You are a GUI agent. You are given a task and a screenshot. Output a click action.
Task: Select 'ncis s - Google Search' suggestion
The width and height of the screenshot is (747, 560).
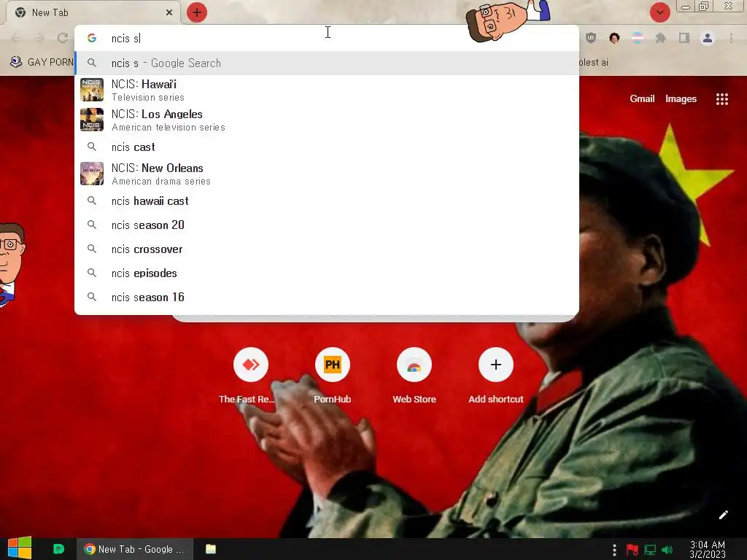327,63
